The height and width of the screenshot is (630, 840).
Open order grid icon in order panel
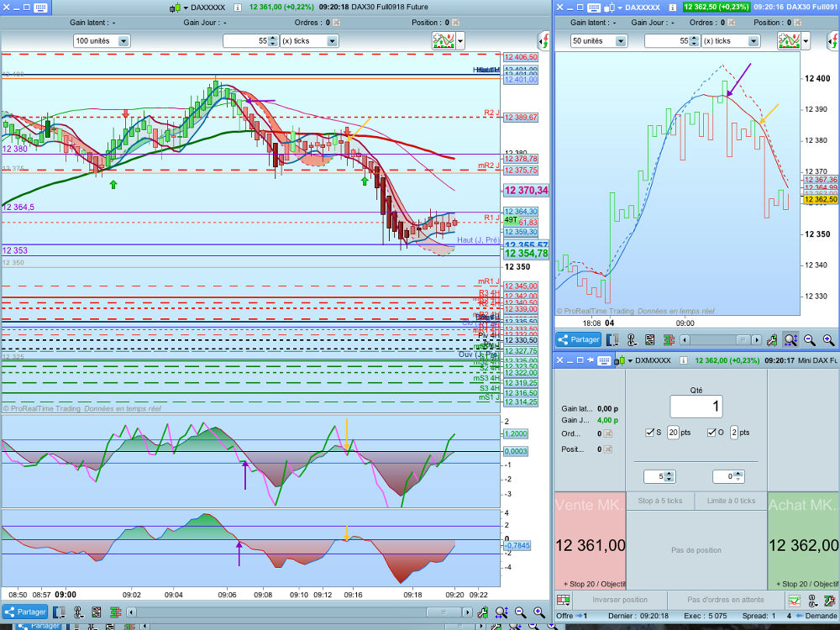(x=563, y=600)
